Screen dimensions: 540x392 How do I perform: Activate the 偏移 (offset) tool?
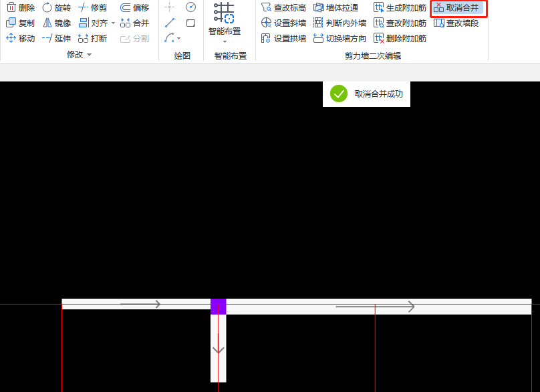pos(134,7)
